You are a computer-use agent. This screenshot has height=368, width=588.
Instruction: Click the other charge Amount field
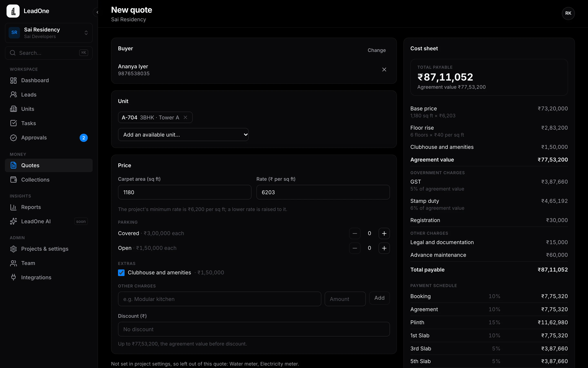coord(345,299)
